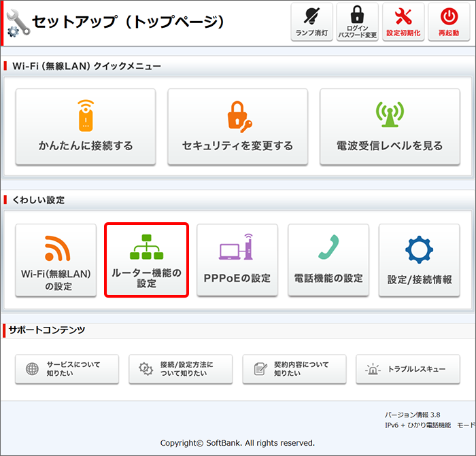The height and width of the screenshot is (456, 476).
Task: Click the wrench setup icon in the page header
Action: coord(18,23)
